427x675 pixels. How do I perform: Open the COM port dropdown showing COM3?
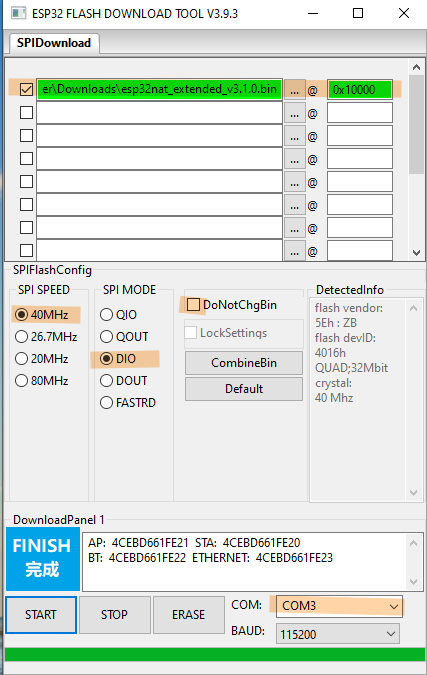pyautogui.click(x=339, y=606)
